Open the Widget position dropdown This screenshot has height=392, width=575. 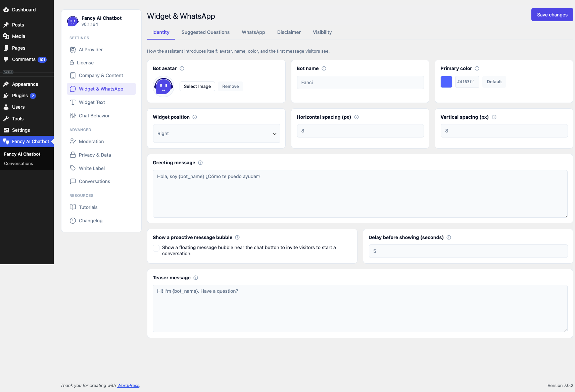(x=217, y=133)
